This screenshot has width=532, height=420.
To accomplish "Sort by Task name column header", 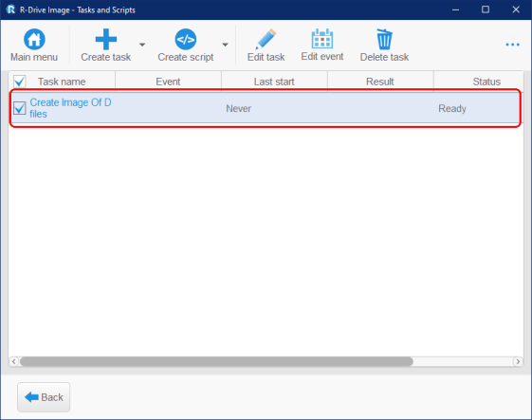I will click(62, 82).
